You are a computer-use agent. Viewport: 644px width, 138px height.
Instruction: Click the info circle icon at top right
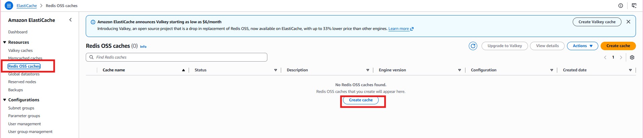click(x=620, y=6)
